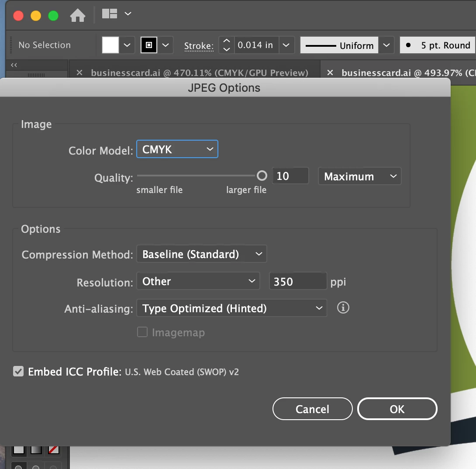The width and height of the screenshot is (476, 469).
Task: Open the arrange documents layout icon
Action: click(x=109, y=14)
